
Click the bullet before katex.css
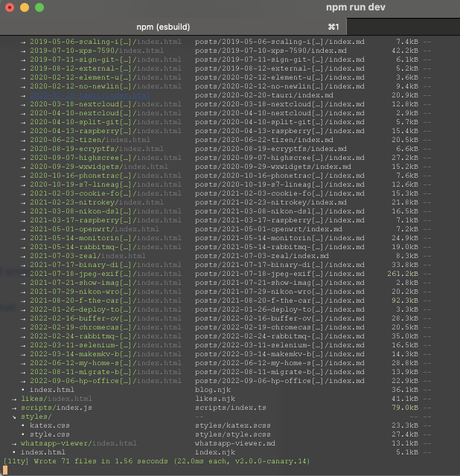[23, 425]
